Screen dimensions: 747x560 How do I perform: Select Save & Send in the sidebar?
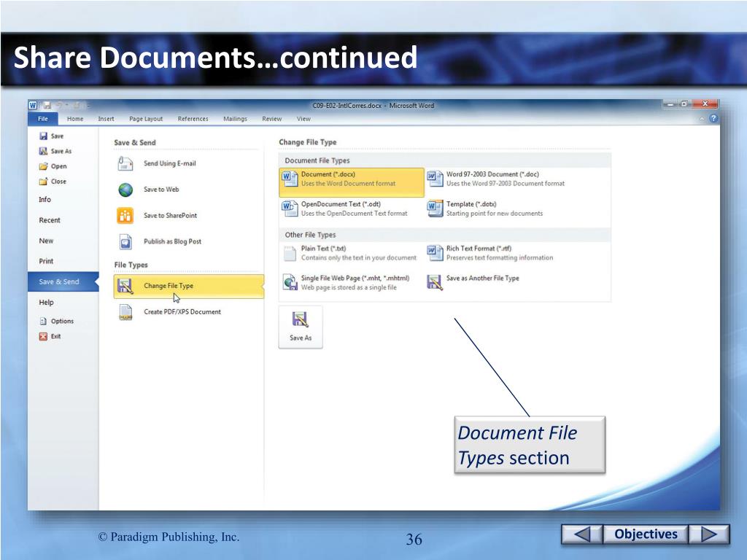63,282
